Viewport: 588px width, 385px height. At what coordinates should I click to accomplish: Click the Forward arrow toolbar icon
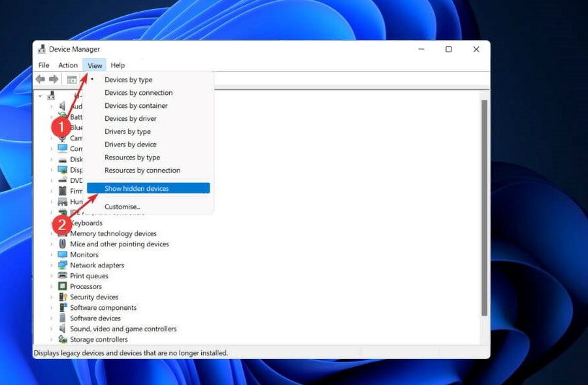tap(54, 79)
